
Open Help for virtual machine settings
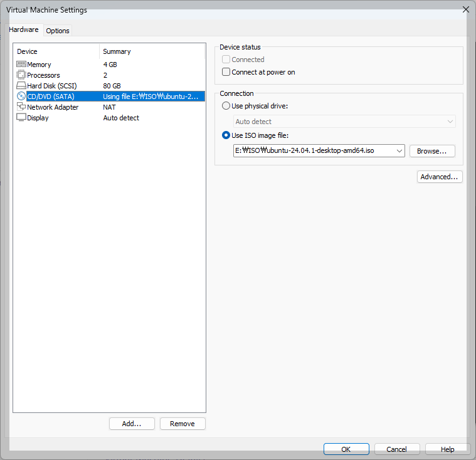click(447, 449)
